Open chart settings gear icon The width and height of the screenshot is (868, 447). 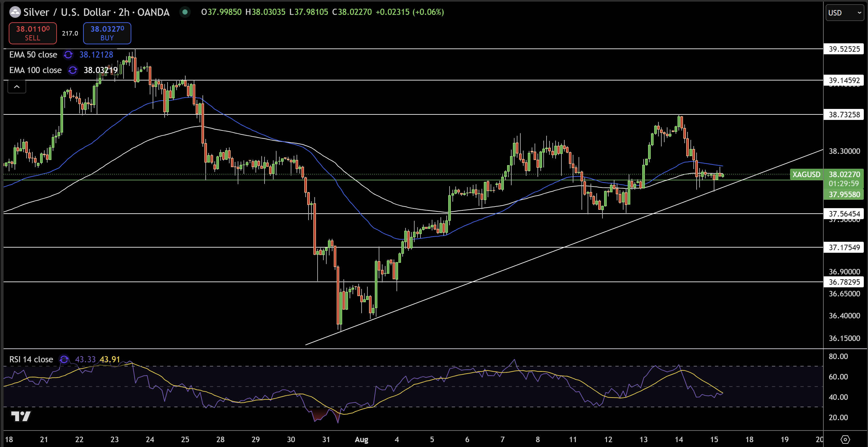(x=845, y=439)
